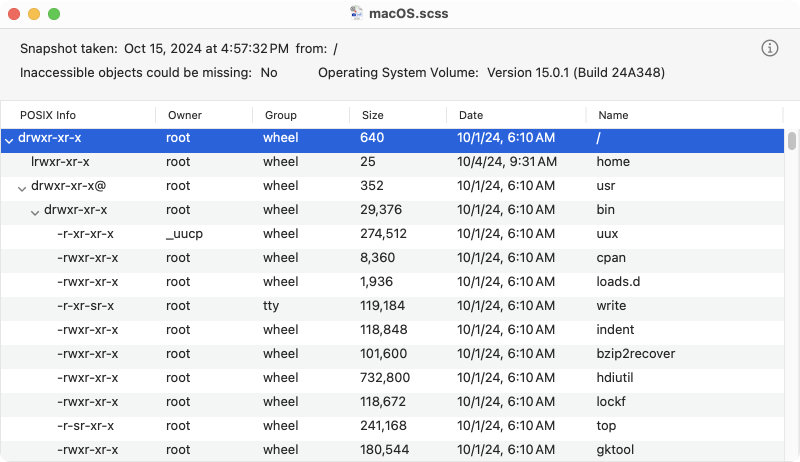The height and width of the screenshot is (462, 800).
Task: Click the vertical scrollbar thumb
Action: coord(791,141)
